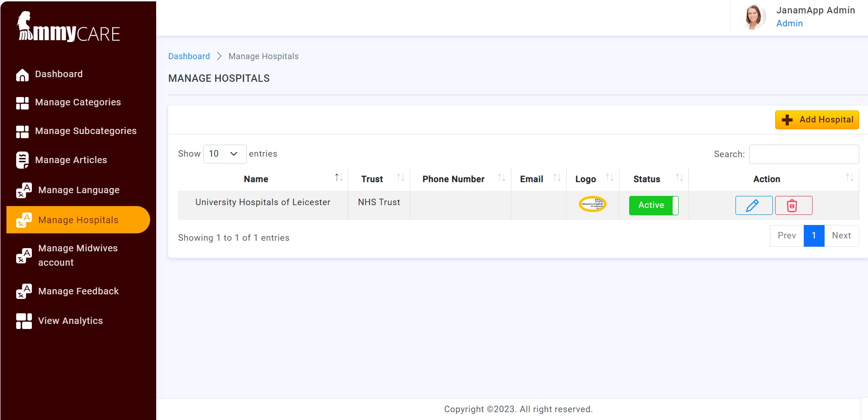
Task: Click the Manage Articles document icon
Action: click(23, 159)
